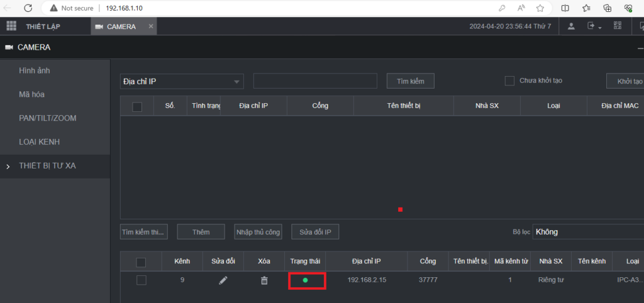Tick the select-all checkbox in search results header
The width and height of the screenshot is (644, 303).
(x=137, y=107)
